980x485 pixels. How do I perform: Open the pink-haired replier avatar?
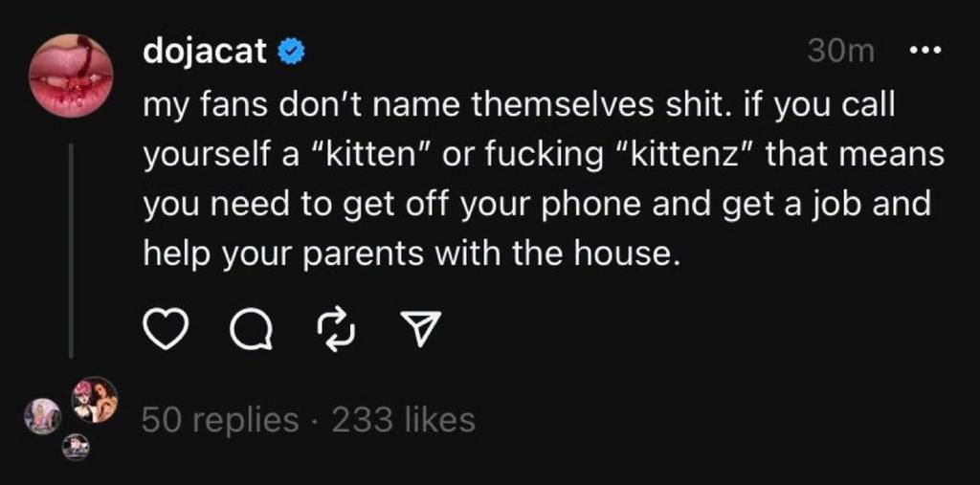tap(96, 400)
